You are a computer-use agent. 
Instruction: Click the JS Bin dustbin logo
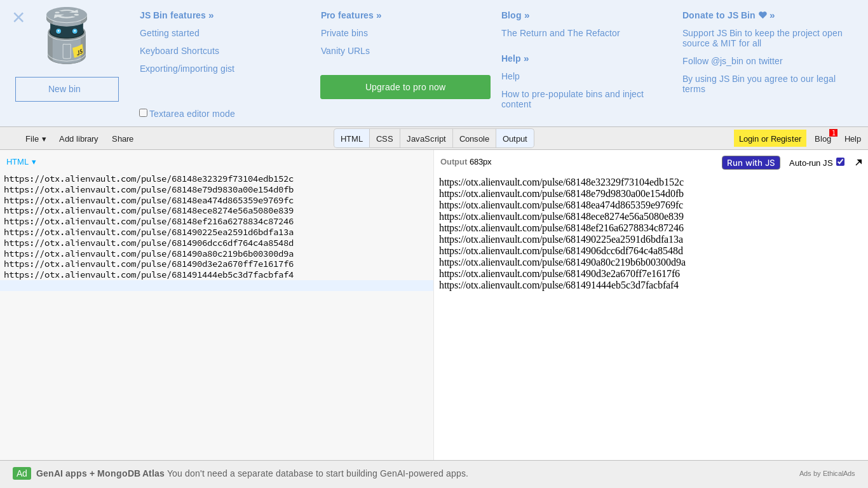67,36
